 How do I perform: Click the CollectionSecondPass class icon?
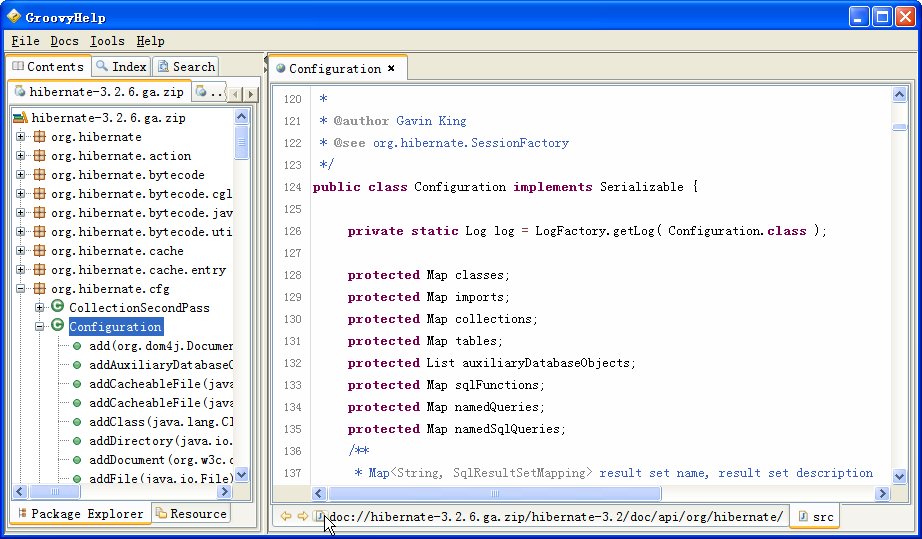[58, 308]
